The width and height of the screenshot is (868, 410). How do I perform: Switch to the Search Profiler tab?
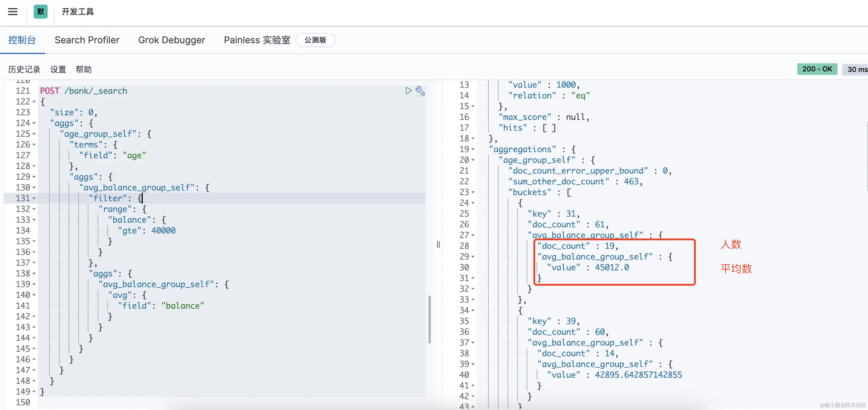[x=87, y=40]
